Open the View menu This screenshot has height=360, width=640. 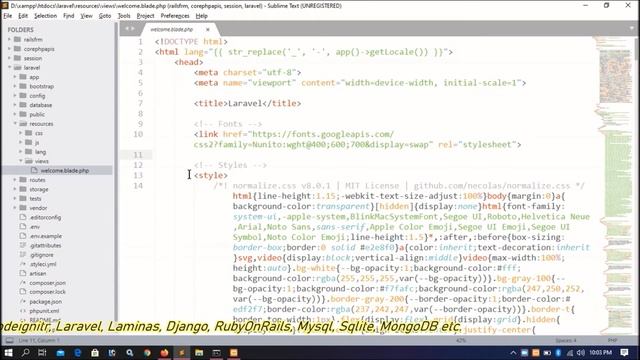[86, 16]
